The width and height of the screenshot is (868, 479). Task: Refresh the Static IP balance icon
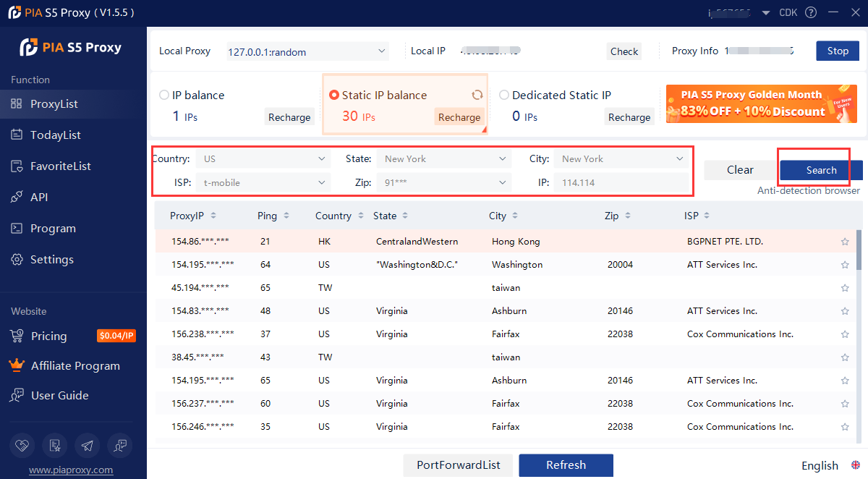click(x=477, y=95)
